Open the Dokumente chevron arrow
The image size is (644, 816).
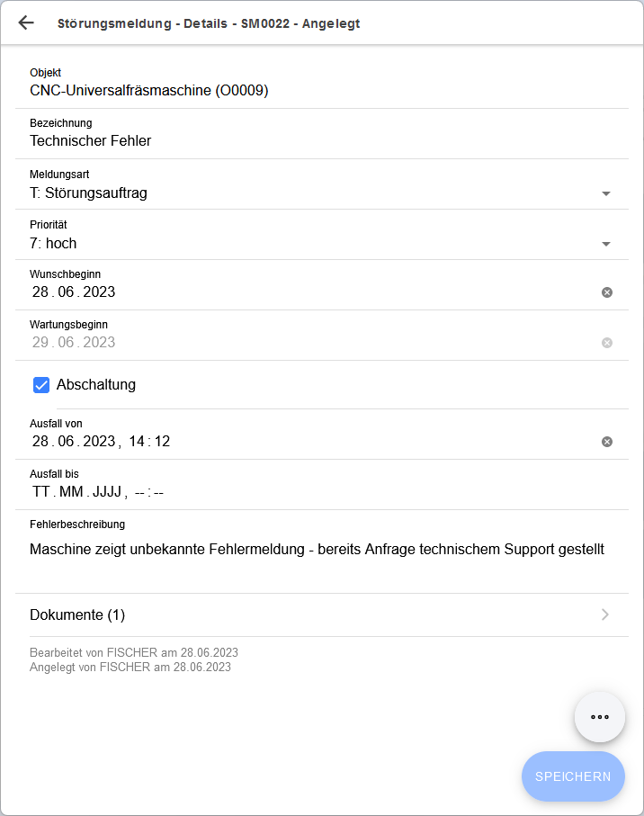605,614
